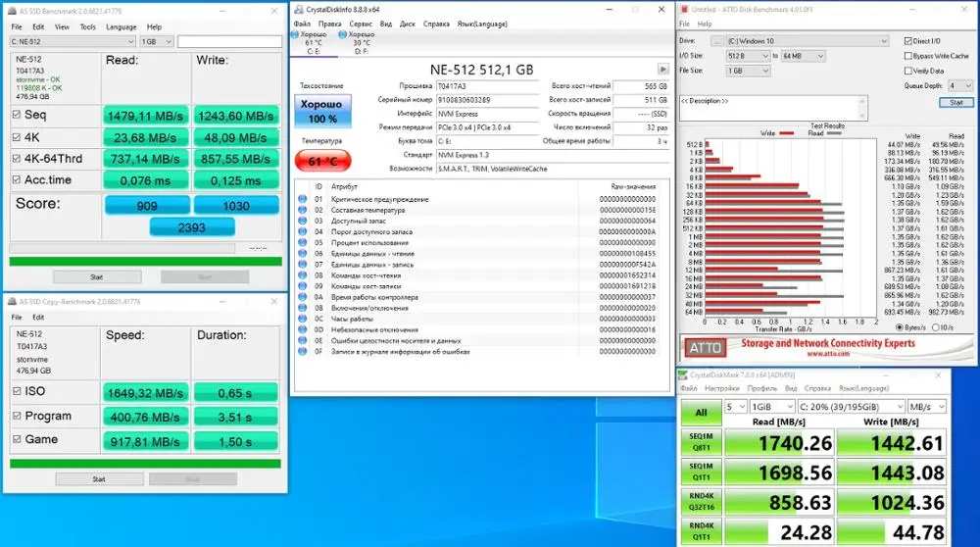Uncheck ISO in Copy-Benchmark
Screen dimensions: 980x547
tap(17, 391)
